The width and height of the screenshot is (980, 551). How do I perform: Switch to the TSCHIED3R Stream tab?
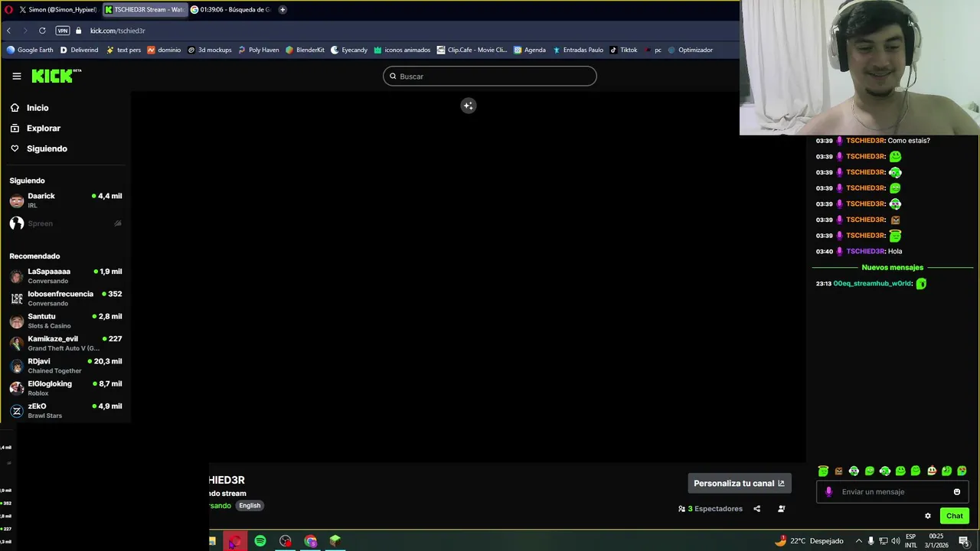144,9
